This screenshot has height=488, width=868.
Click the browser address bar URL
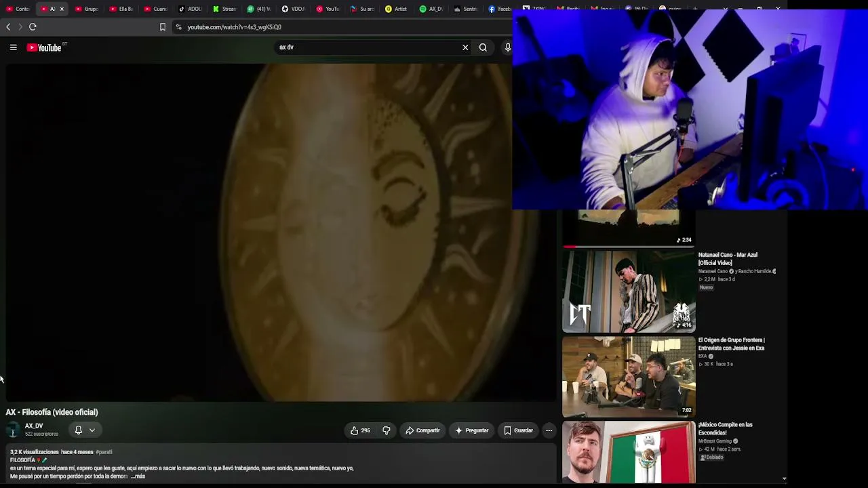[234, 27]
